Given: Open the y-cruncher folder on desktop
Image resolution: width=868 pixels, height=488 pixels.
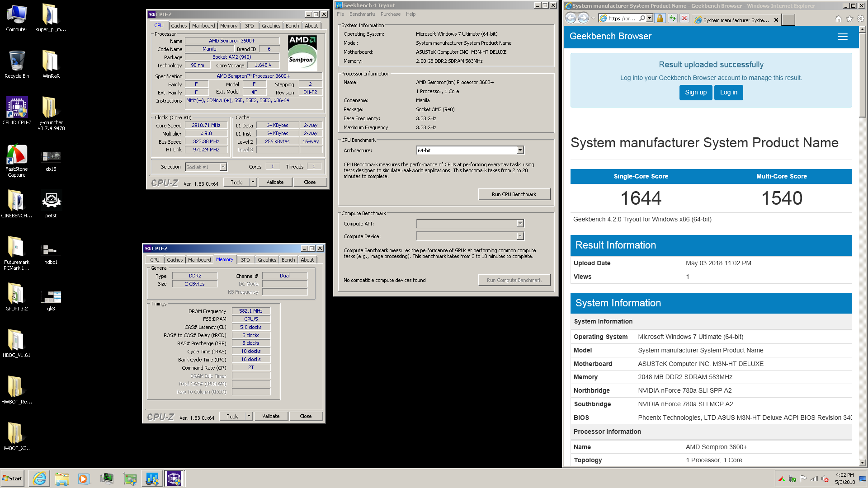Looking at the screenshot, I should click(51, 113).
